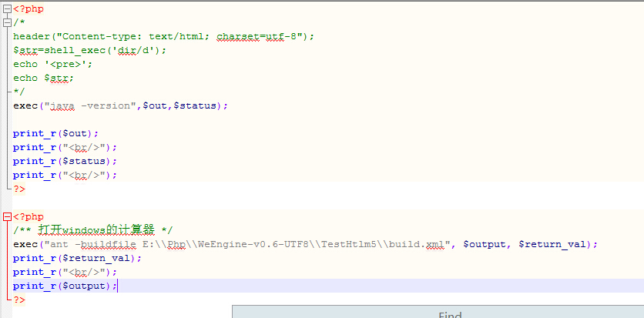Click the last closing ?> tag
The image size is (644, 318).
[x=19, y=300]
